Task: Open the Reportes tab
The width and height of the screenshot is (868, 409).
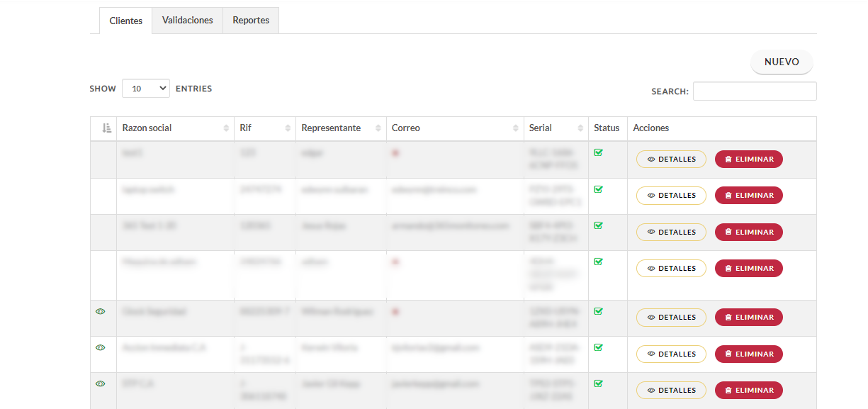Action: [x=250, y=21]
